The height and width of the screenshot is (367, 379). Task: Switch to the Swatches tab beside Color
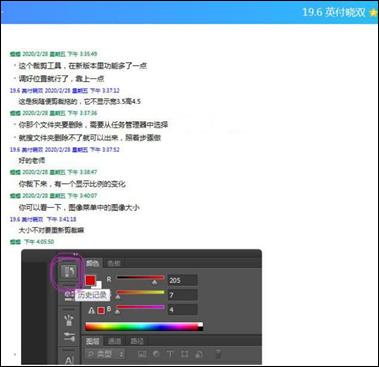(x=114, y=263)
